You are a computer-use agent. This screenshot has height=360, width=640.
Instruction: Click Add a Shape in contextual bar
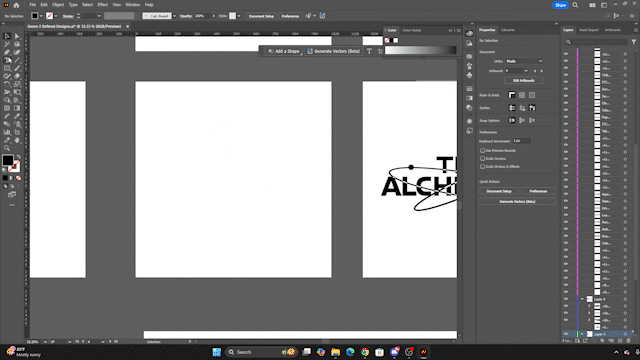coord(284,51)
